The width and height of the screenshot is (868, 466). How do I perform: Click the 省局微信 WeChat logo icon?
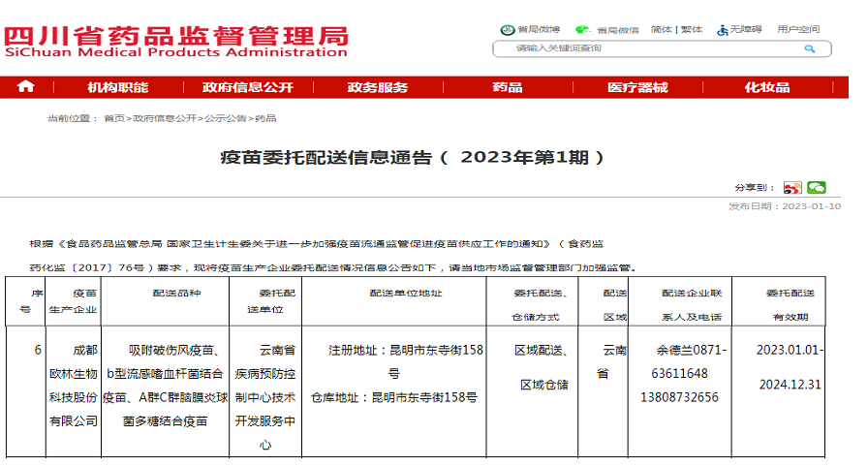(582, 29)
